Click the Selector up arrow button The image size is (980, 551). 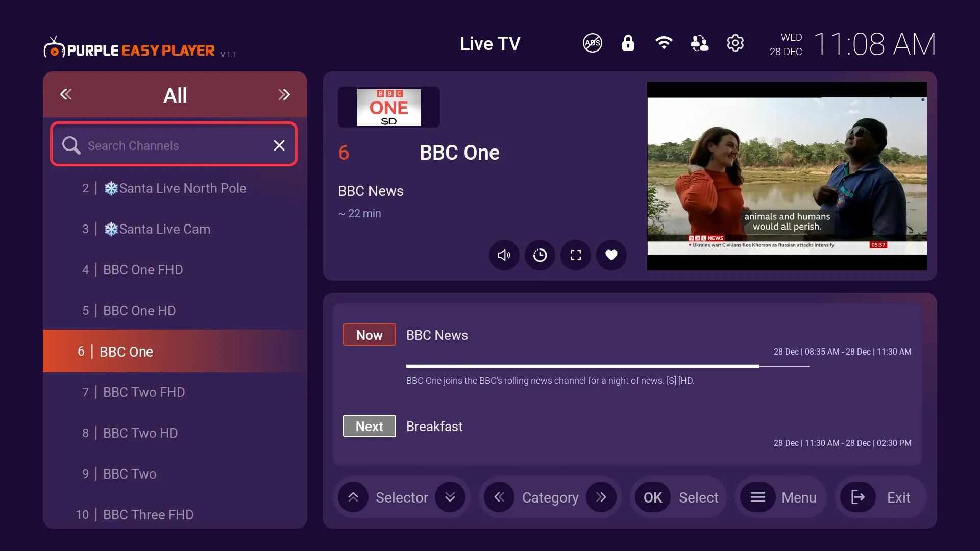353,497
